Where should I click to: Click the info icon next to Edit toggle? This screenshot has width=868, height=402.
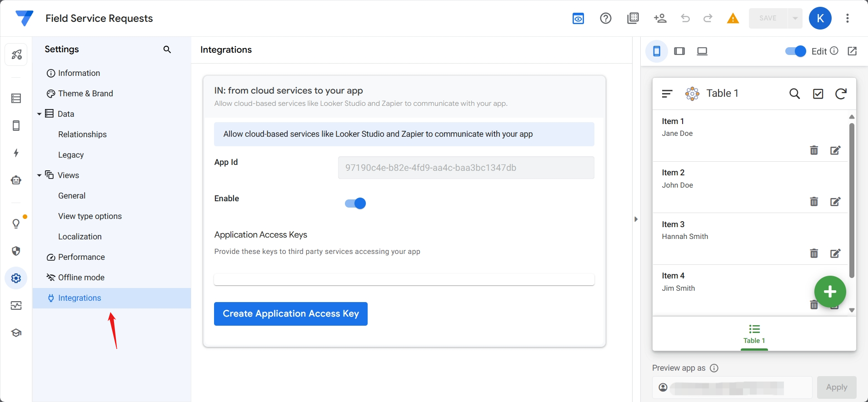(834, 50)
